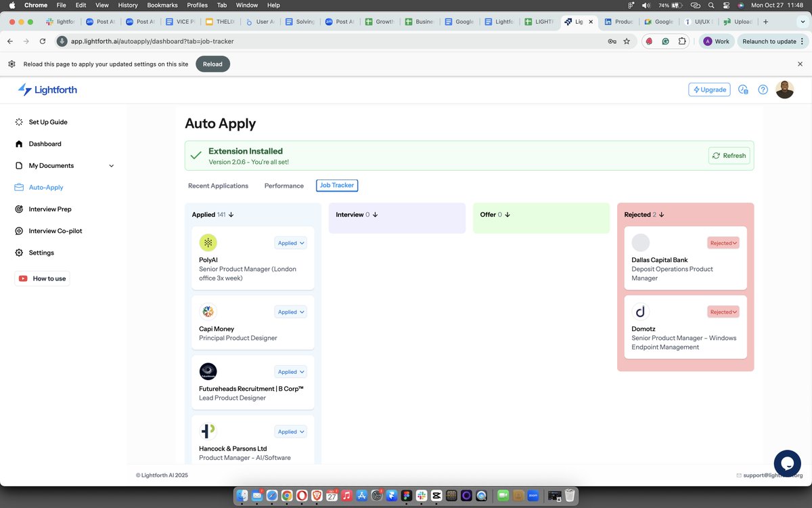812x508 pixels.
Task: Open the help question-mark icon
Action: (763, 89)
